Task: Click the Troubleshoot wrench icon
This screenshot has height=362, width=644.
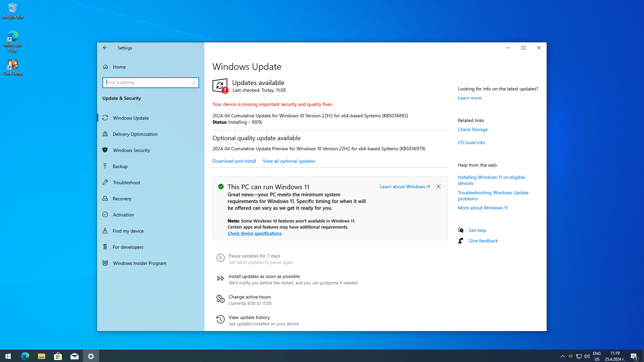Action: (105, 183)
